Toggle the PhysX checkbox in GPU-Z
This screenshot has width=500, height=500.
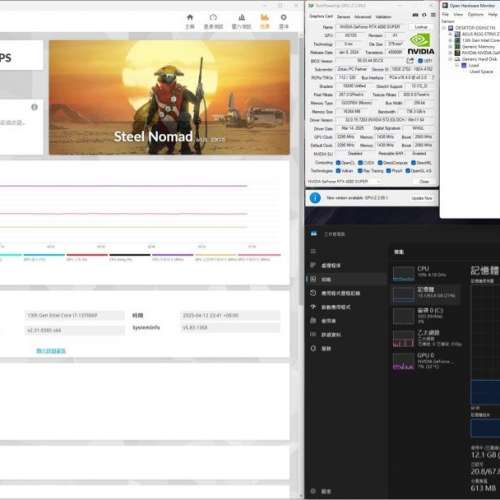(x=388, y=171)
